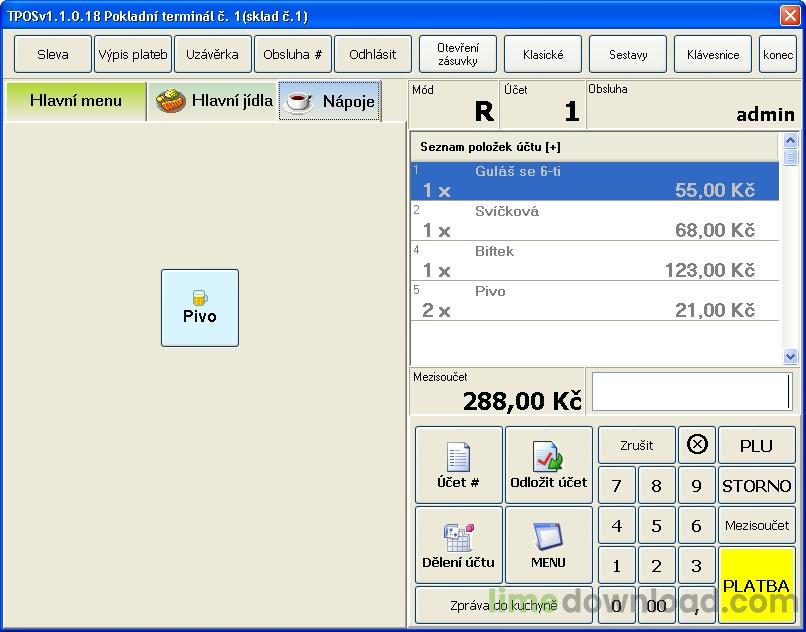Image resolution: width=806 pixels, height=632 pixels.
Task: Open Otevření zásuvky cash drawer
Action: [457, 54]
